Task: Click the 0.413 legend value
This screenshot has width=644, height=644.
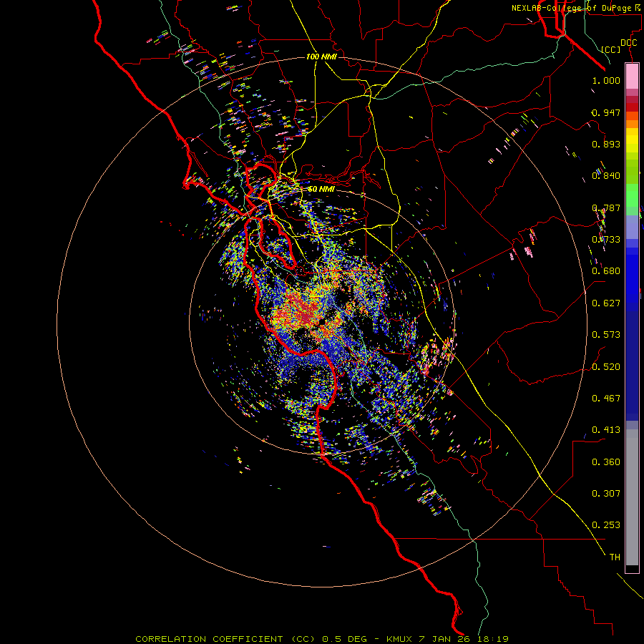Action: (606, 430)
